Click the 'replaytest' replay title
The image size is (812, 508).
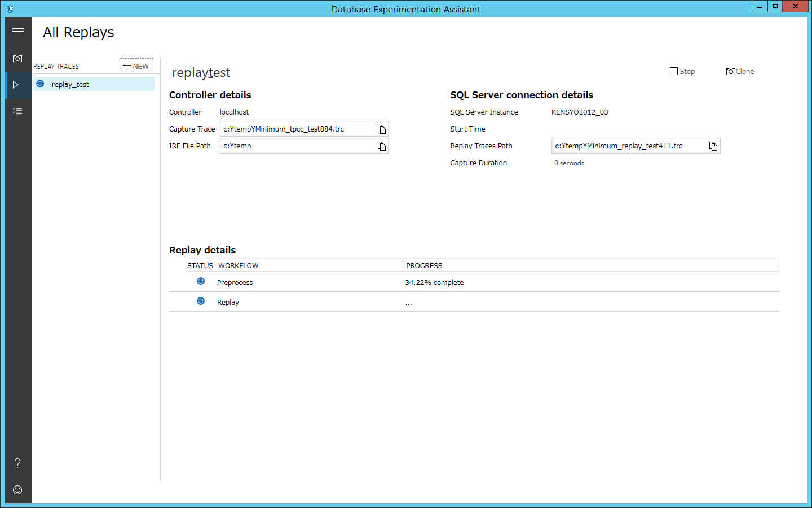click(x=201, y=72)
